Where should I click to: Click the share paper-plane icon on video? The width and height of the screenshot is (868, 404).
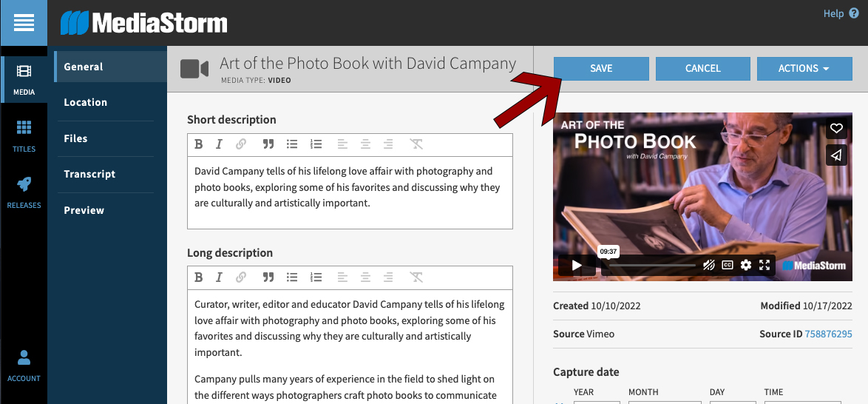[x=836, y=155]
